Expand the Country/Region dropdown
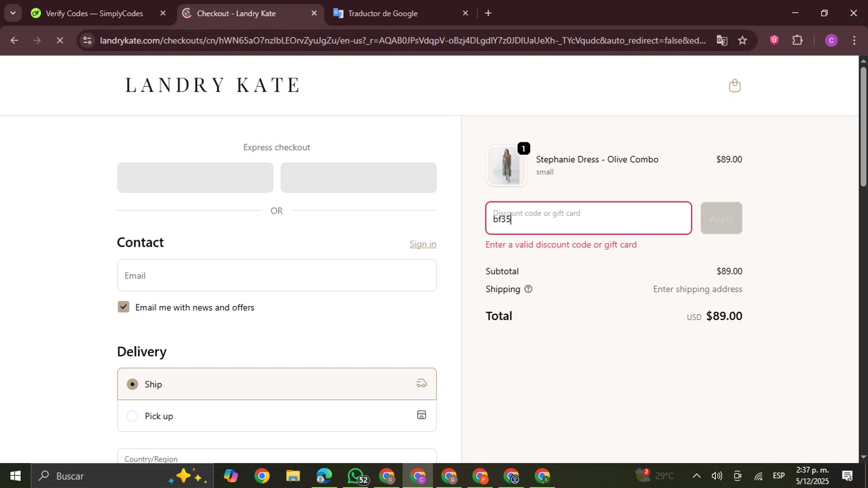The image size is (868, 488). (277, 456)
